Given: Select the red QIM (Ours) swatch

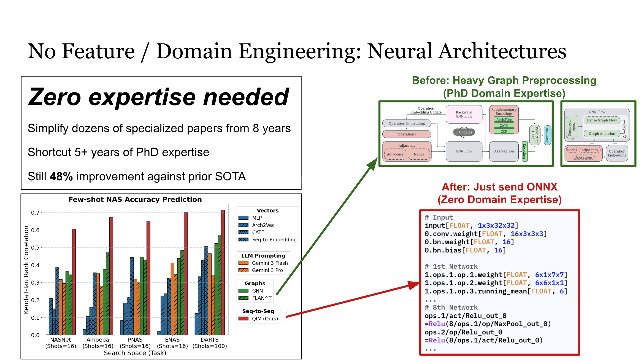Looking at the screenshot, I should coord(243,319).
